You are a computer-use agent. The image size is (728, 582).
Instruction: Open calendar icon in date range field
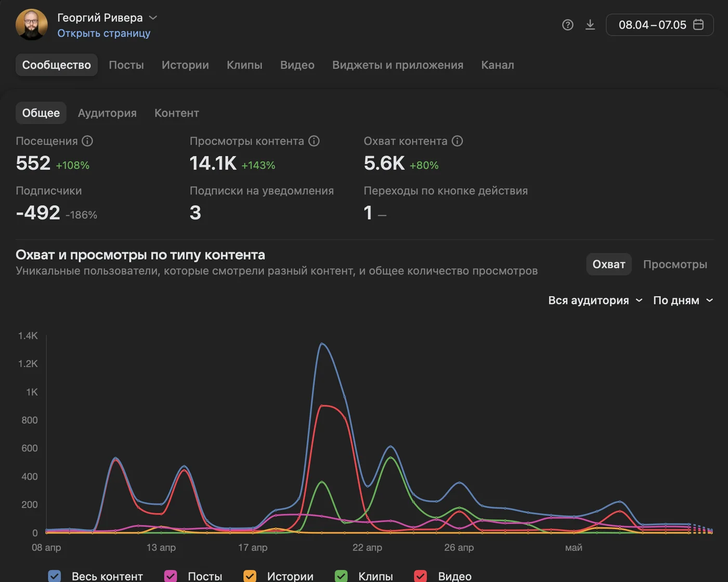point(699,24)
